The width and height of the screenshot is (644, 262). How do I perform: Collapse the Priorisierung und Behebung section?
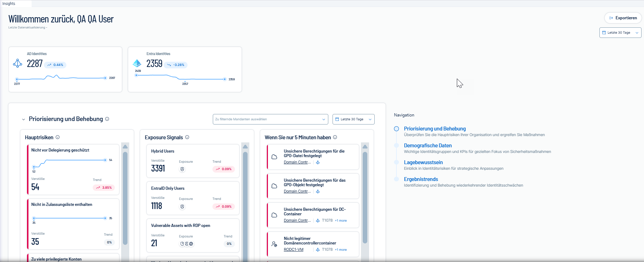tap(24, 119)
